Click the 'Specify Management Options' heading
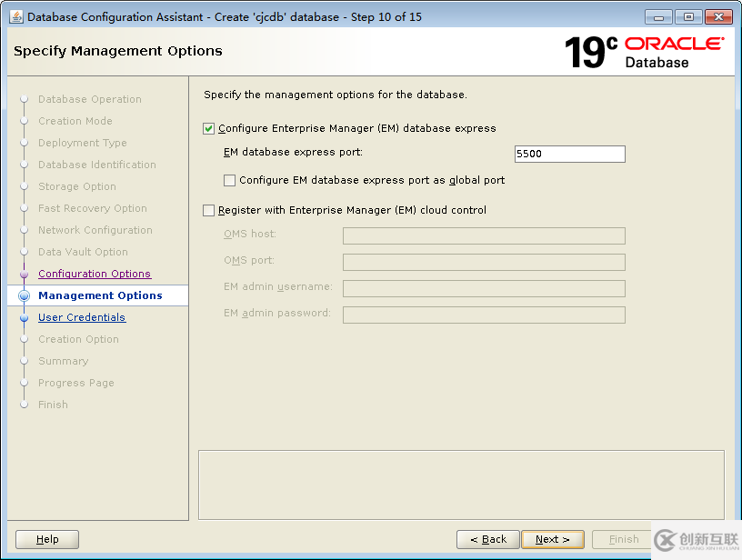This screenshot has height=560, width=742. [118, 51]
